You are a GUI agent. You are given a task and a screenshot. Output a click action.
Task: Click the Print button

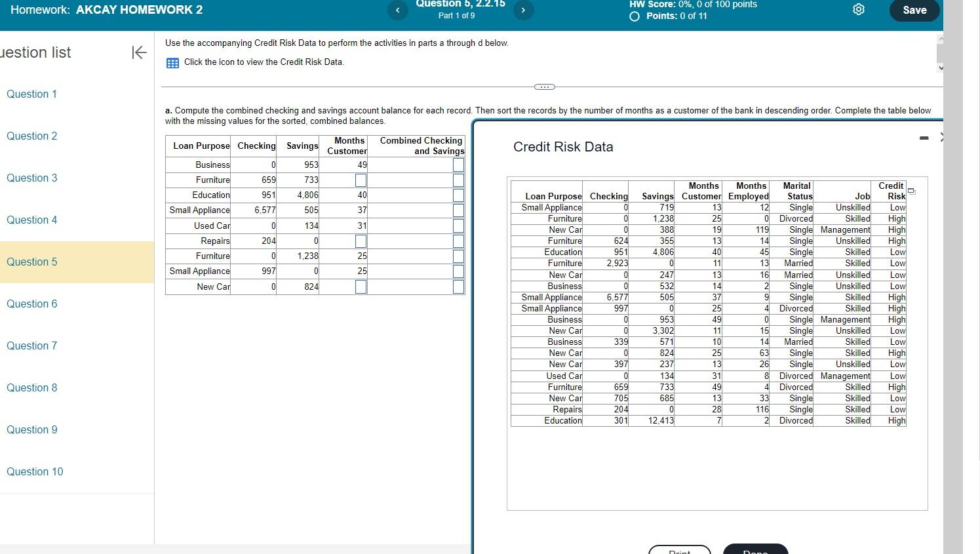(679, 551)
